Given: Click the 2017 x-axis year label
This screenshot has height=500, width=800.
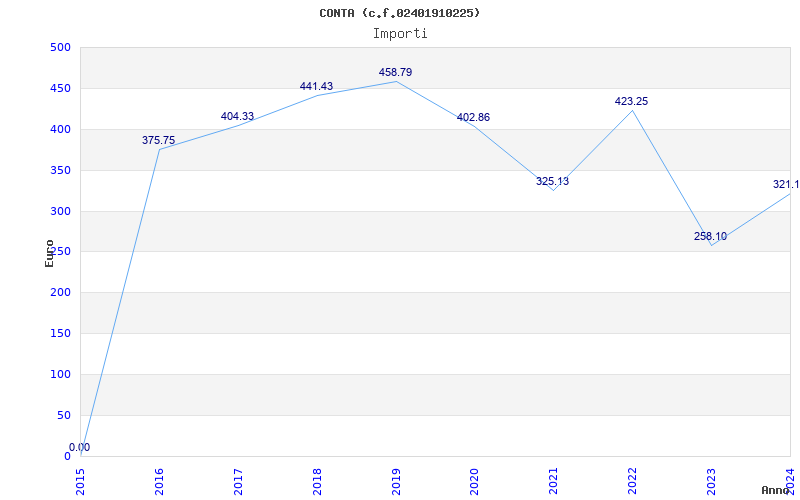Looking at the screenshot, I should tap(238, 481).
